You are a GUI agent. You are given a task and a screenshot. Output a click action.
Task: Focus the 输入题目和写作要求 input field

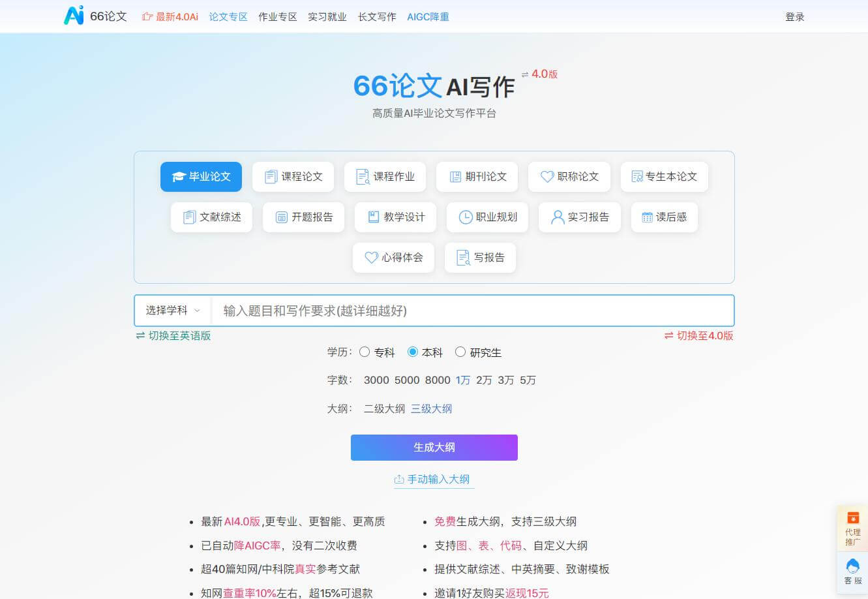click(x=473, y=311)
